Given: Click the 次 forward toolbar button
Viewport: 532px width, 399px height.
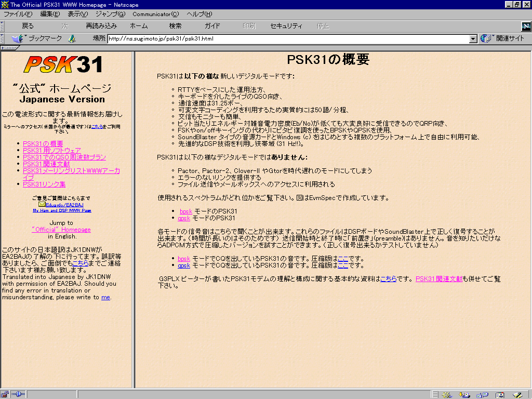Looking at the screenshot, I should pyautogui.click(x=65, y=26).
